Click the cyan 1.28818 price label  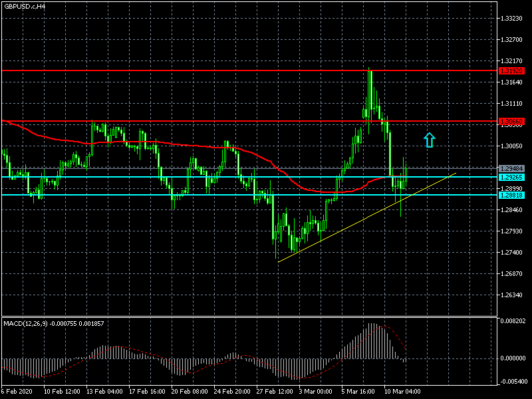pos(511,195)
